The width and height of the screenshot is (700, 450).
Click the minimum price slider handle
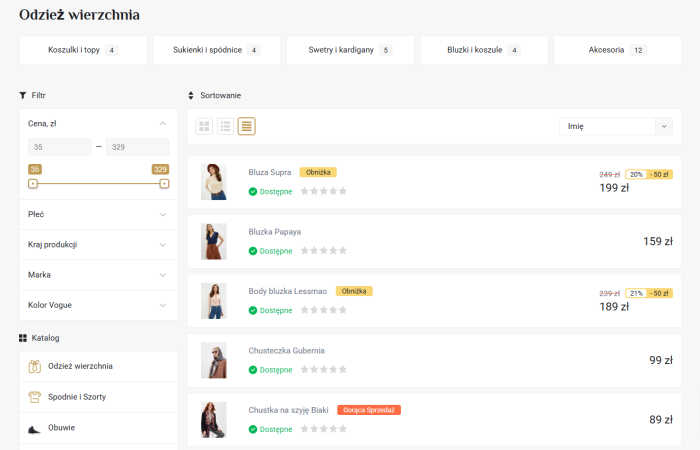click(33, 183)
